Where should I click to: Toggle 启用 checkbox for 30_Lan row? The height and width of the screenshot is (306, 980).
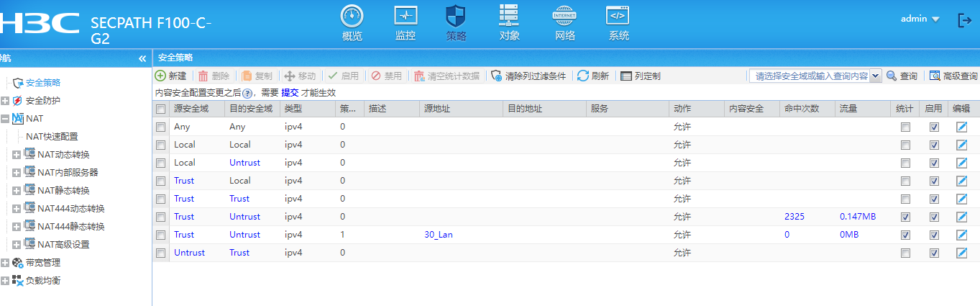(x=934, y=235)
